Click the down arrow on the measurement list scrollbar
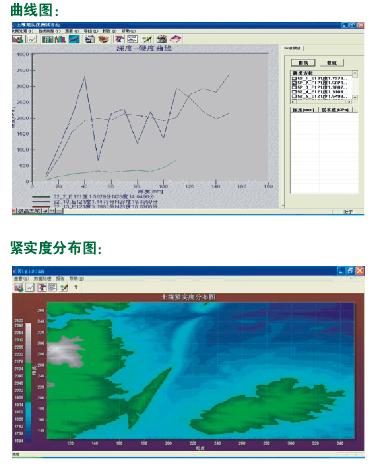 tap(355, 98)
